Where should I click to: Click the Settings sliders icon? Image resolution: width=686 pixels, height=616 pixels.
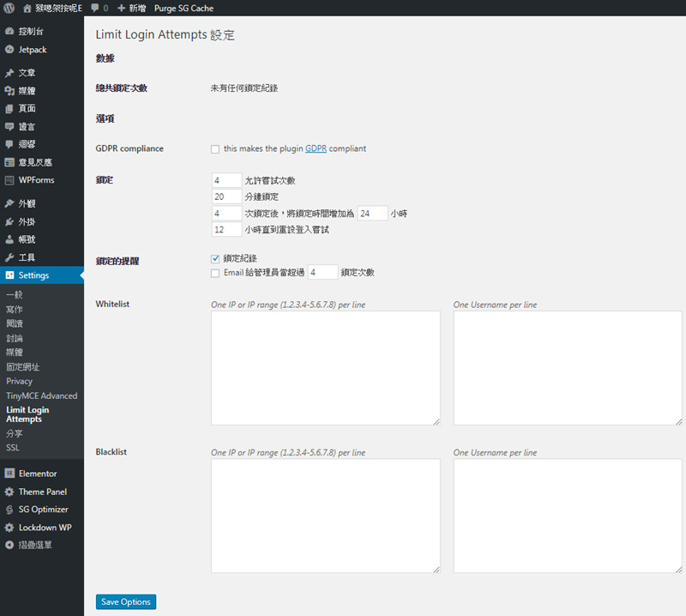tap(9, 275)
